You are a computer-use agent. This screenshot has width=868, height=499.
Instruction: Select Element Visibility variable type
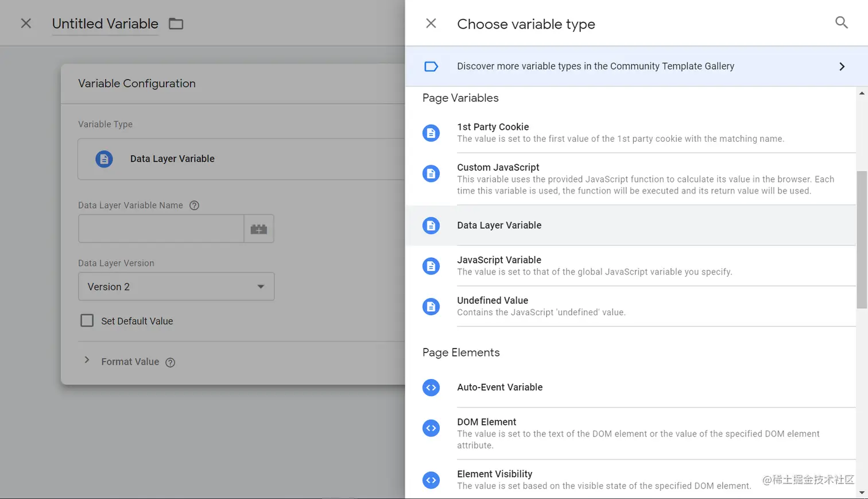pos(631,479)
